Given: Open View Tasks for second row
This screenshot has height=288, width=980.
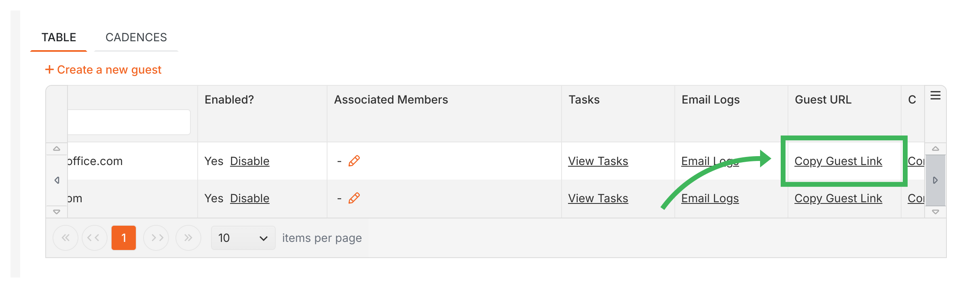Looking at the screenshot, I should [598, 198].
